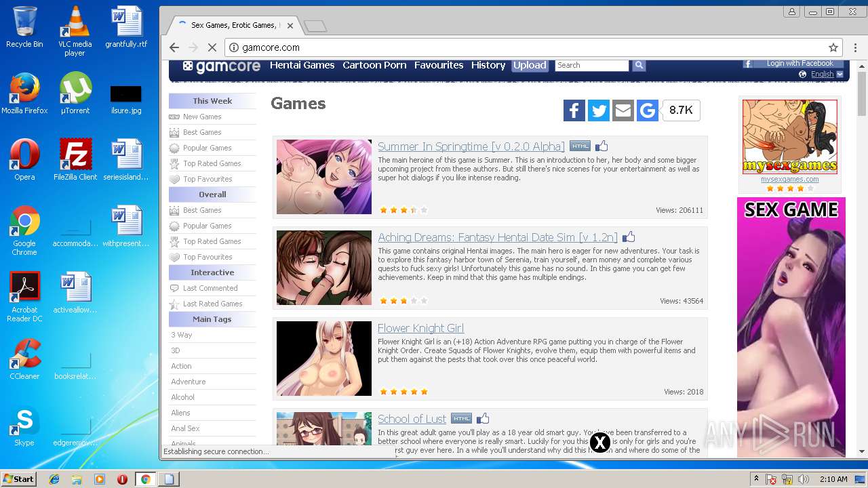Like Summer In Springtime with thumbs-up icon
Image resolution: width=868 pixels, height=488 pixels.
click(x=601, y=146)
